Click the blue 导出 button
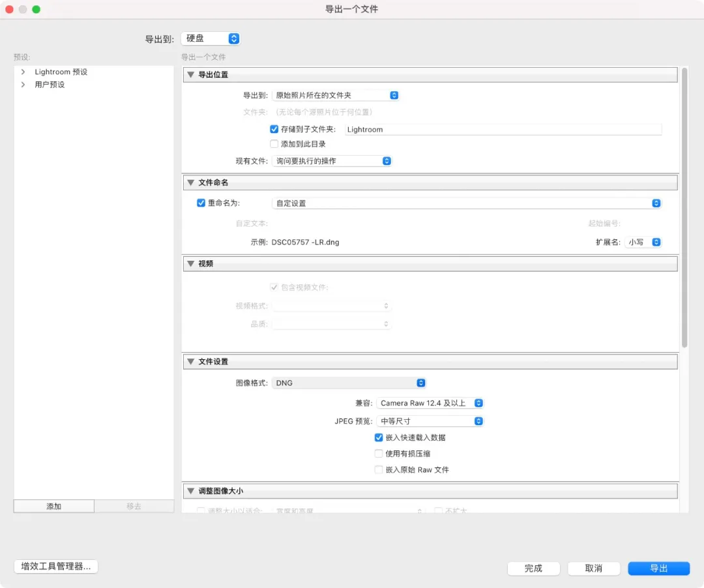Viewport: 704px width, 588px height. tap(658, 568)
